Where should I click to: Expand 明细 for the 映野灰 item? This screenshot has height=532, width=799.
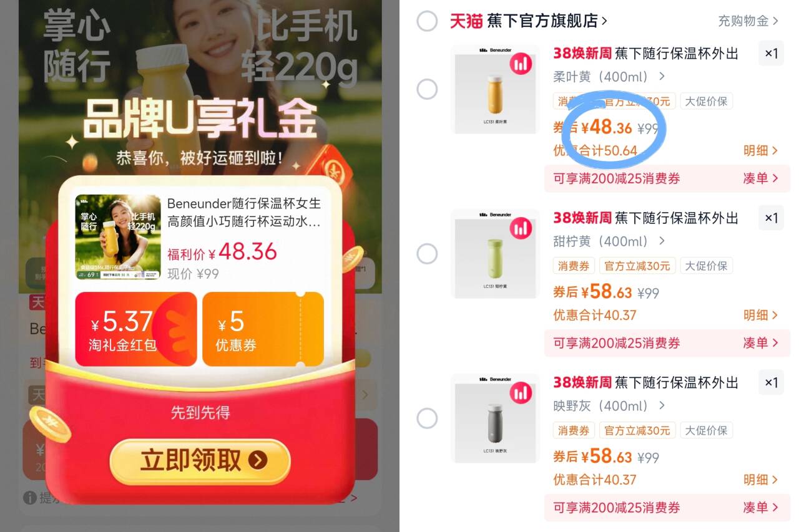click(761, 480)
